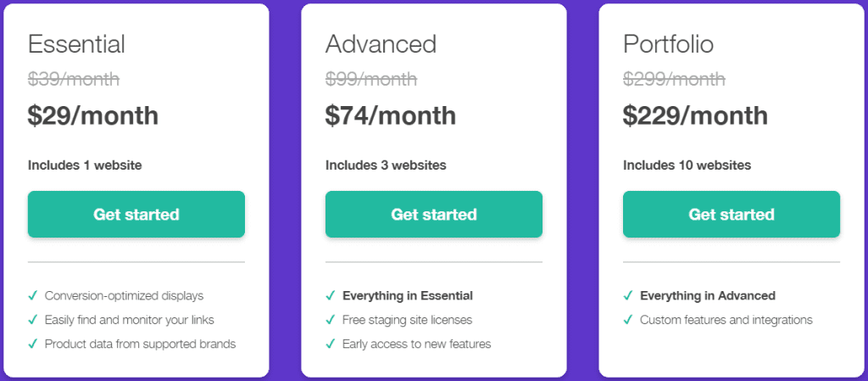Select the Advanced plan title

(x=381, y=44)
